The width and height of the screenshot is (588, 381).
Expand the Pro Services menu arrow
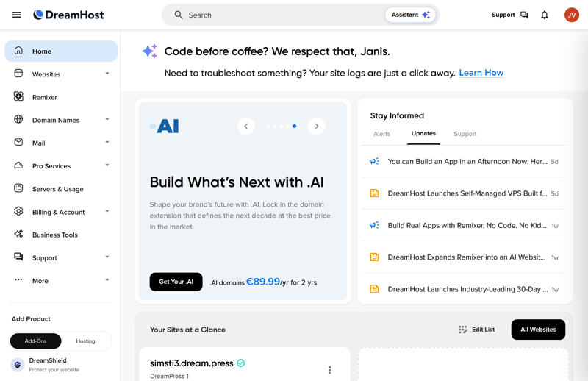click(x=107, y=165)
